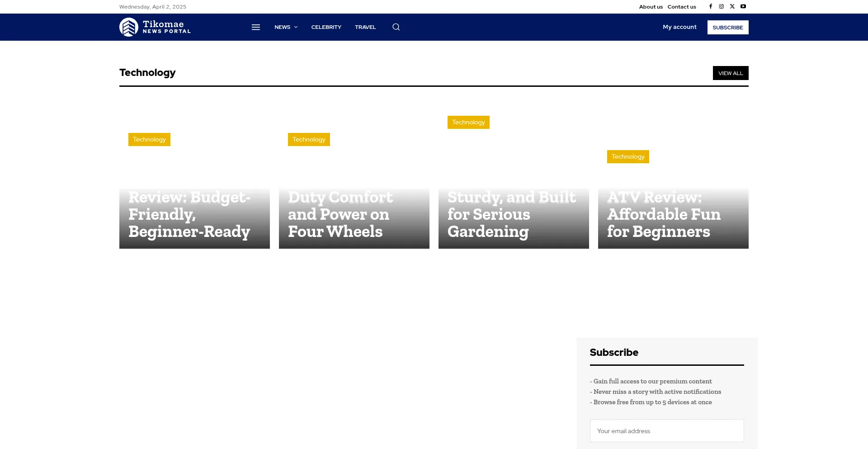
Task: Click Technology tag on Serious Gardening article
Action: 468,123
